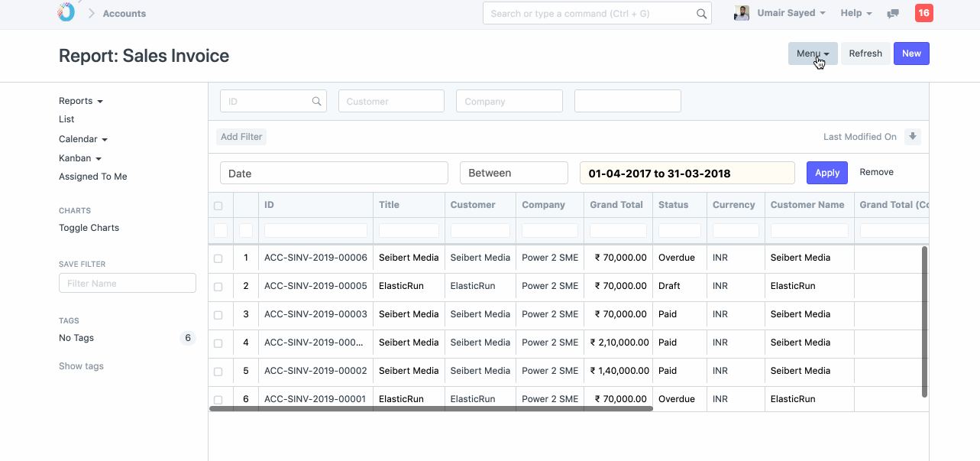Click the Refresh button
This screenshot has width=980, height=461.
coord(865,54)
